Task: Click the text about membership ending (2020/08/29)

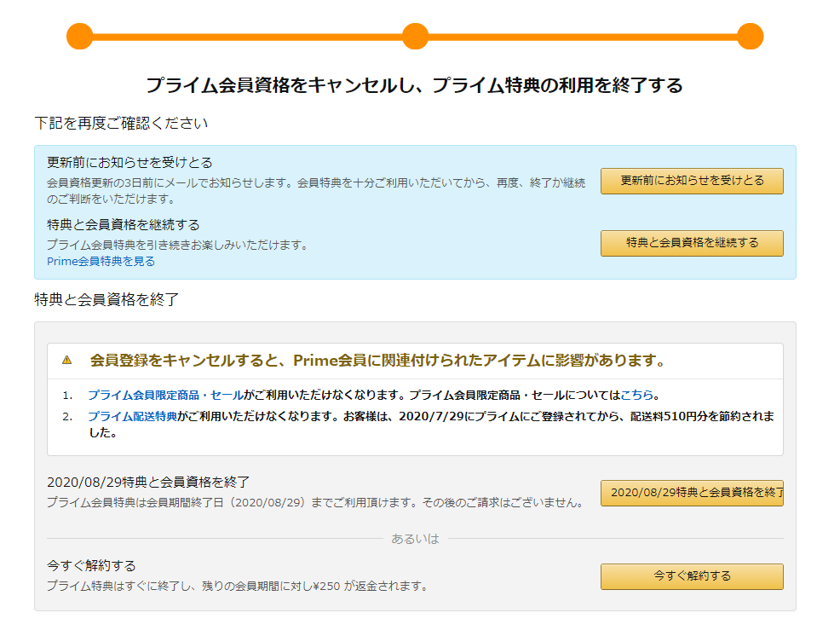Action: (316, 502)
